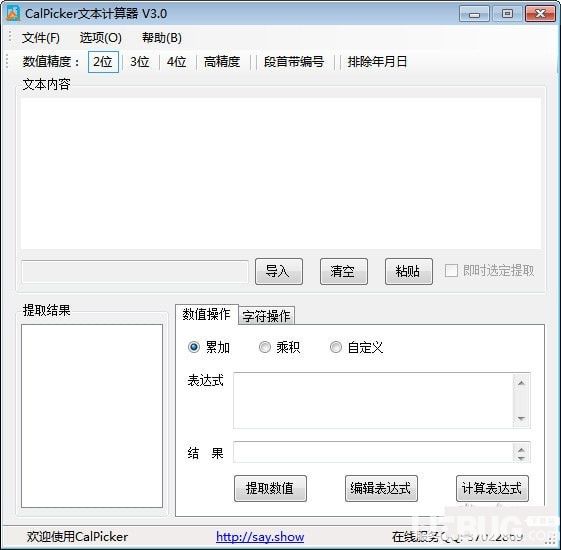Close the CalPicker window
Image resolution: width=561 pixels, height=550 pixels.
[x=540, y=14]
